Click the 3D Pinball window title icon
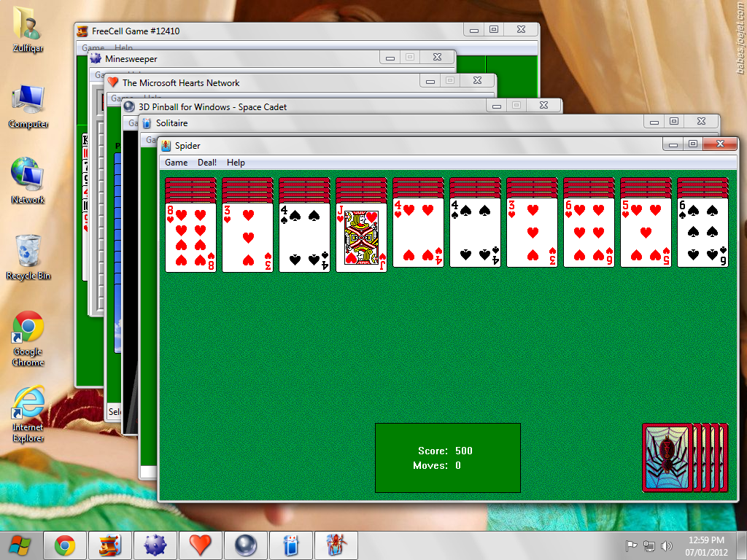The width and height of the screenshot is (747, 560). point(128,106)
